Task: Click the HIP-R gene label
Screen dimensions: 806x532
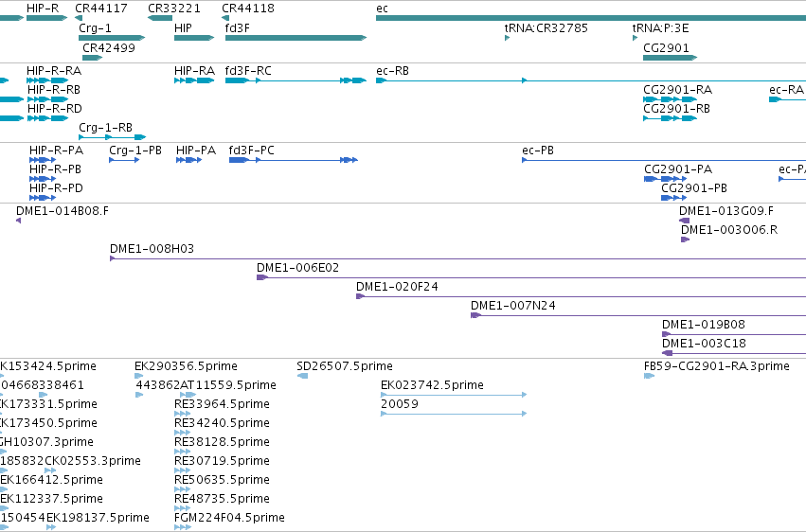Action: [43, 9]
